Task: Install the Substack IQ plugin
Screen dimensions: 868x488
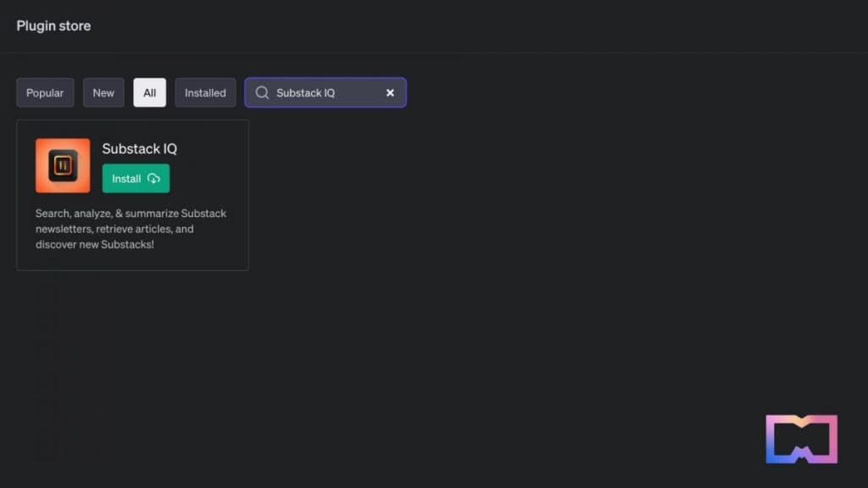Action: 136,178
